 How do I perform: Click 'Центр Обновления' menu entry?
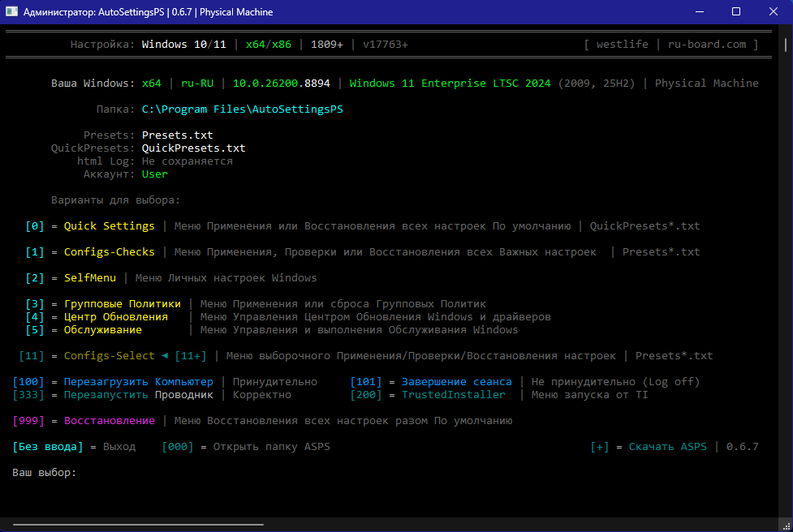tap(116, 317)
